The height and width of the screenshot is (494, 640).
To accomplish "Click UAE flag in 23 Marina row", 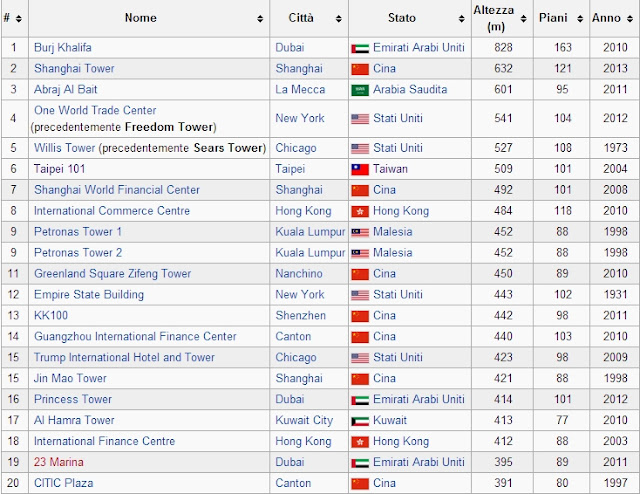I will pyautogui.click(x=360, y=463).
